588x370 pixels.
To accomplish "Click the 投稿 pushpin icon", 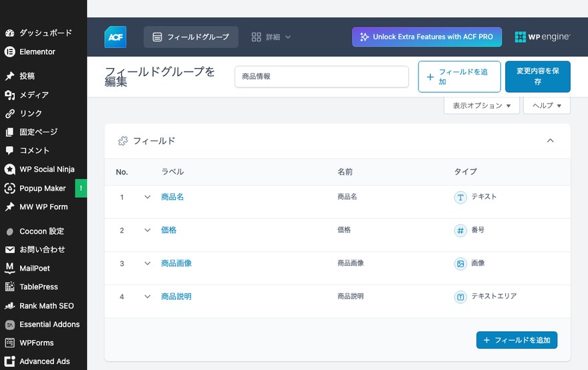I will [x=10, y=76].
